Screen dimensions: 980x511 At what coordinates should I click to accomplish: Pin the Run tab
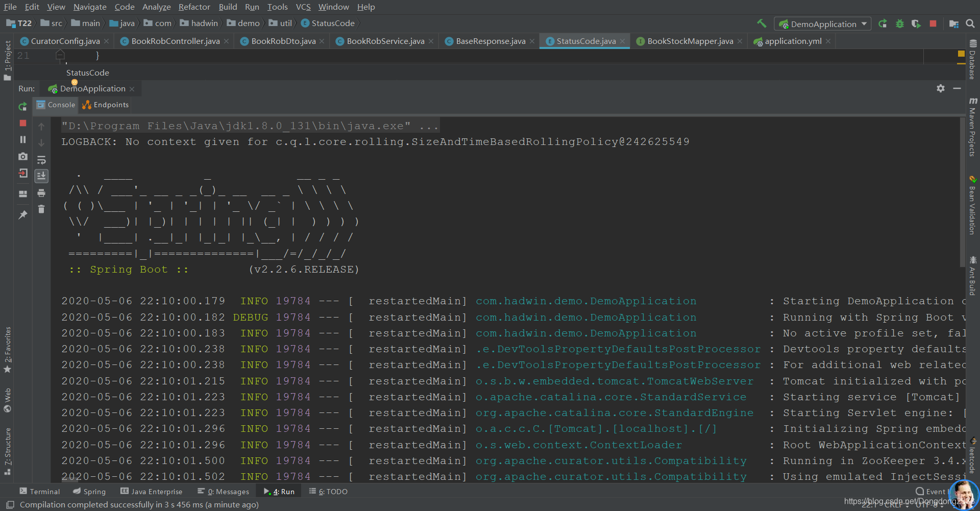tap(22, 215)
